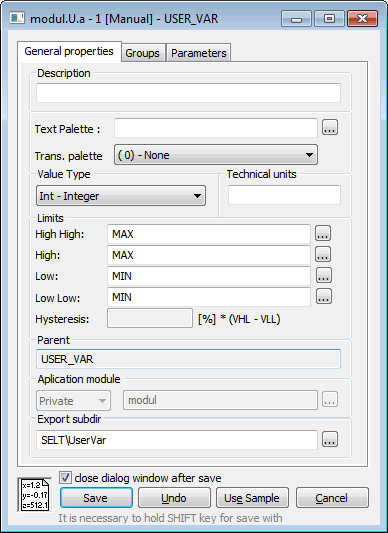Screen dimensions: 388x533
Task: Open High High limit browse button
Action: click(323, 233)
